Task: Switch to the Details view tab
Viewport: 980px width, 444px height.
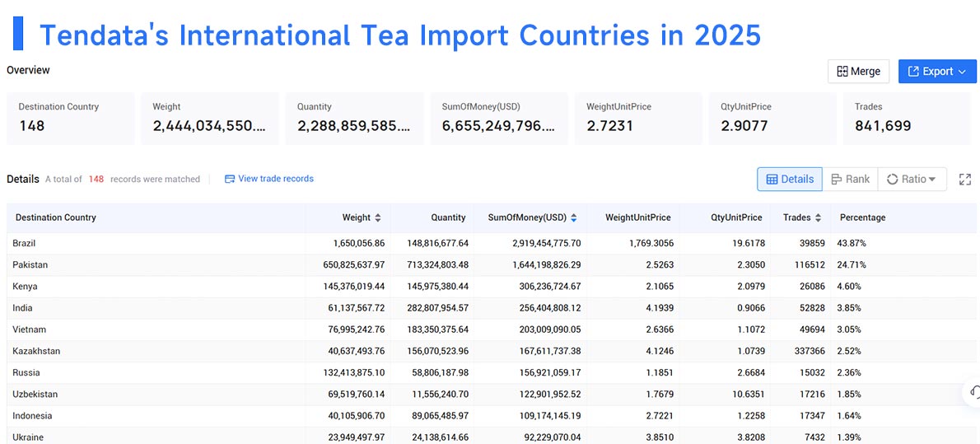Action: [790, 179]
